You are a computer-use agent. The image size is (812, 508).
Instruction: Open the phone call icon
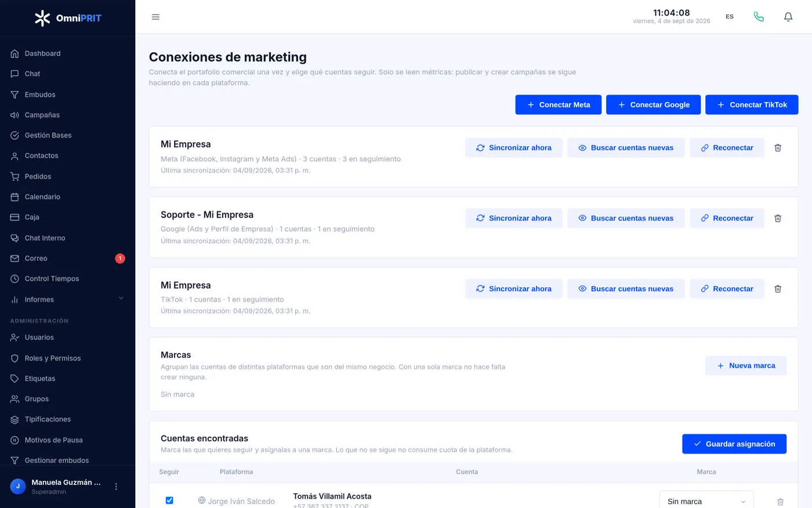tap(759, 17)
